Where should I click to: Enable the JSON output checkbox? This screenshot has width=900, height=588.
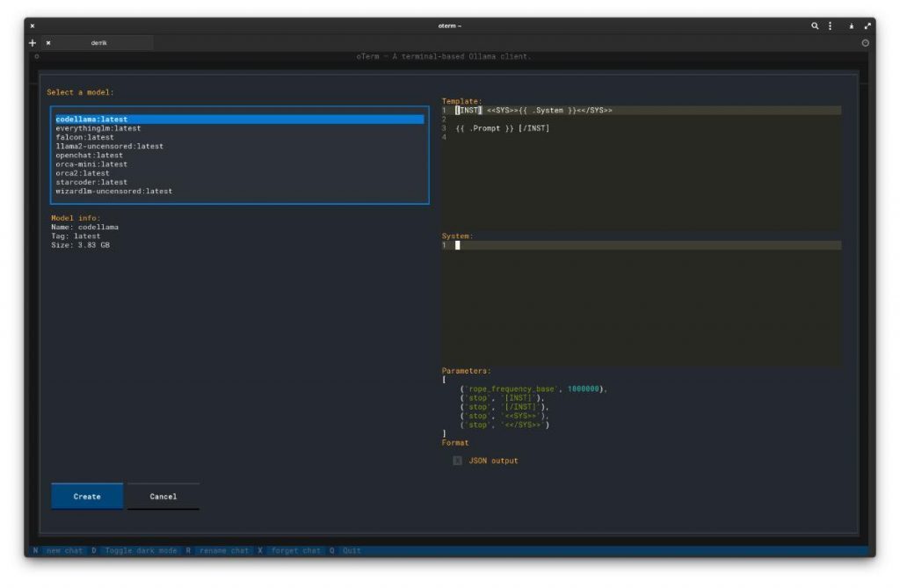[x=456, y=460]
